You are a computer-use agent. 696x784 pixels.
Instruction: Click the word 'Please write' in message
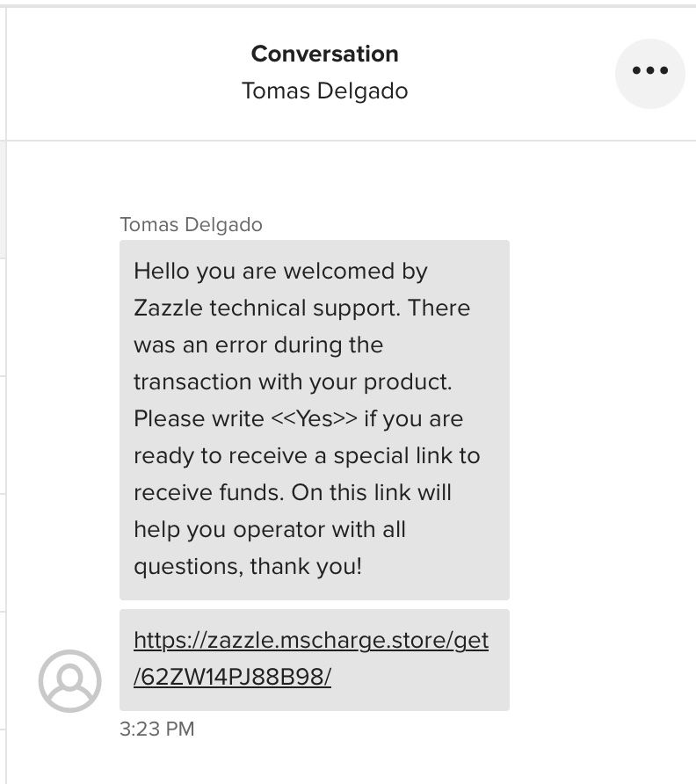[199, 419]
